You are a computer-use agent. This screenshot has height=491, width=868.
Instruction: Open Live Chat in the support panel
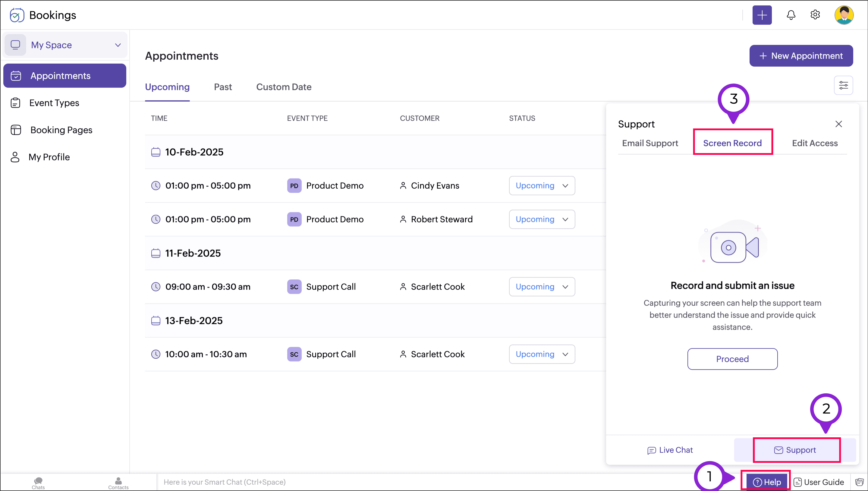click(x=670, y=450)
